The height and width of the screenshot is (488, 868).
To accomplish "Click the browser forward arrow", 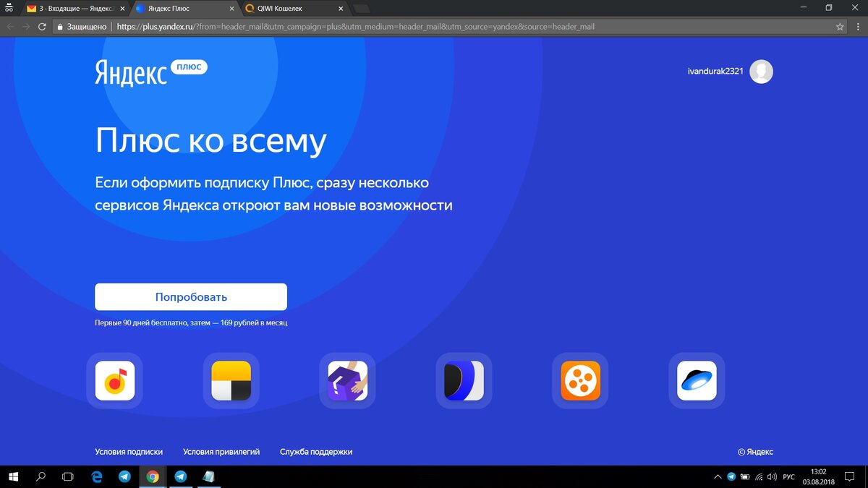I will (27, 27).
